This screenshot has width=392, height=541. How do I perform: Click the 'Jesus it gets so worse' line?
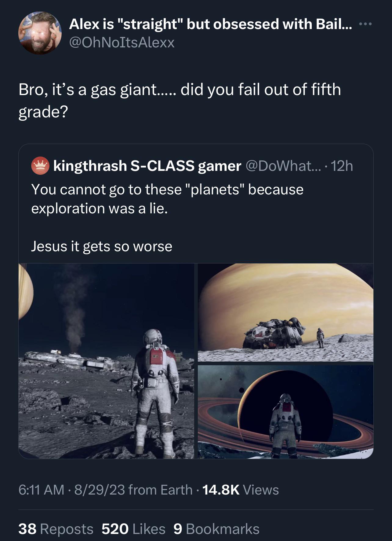pyautogui.click(x=102, y=246)
